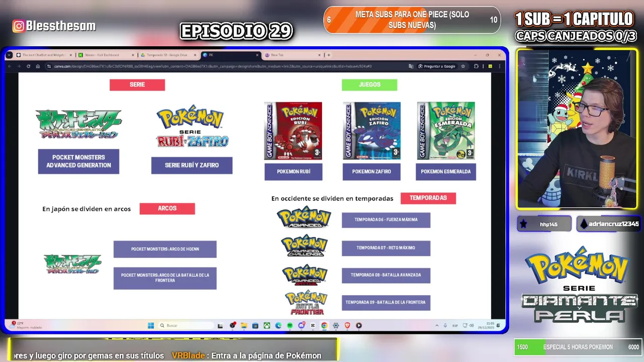Close the Kick Dashboard tab

(x=133, y=55)
